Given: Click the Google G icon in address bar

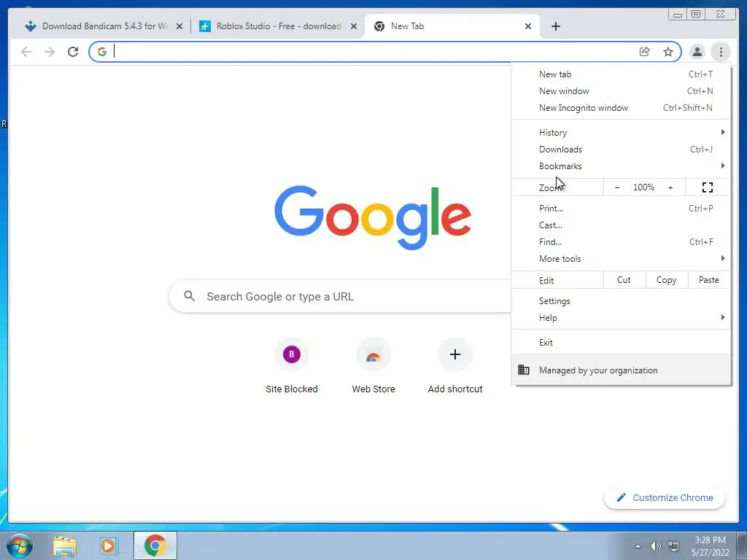Looking at the screenshot, I should pyautogui.click(x=102, y=52).
